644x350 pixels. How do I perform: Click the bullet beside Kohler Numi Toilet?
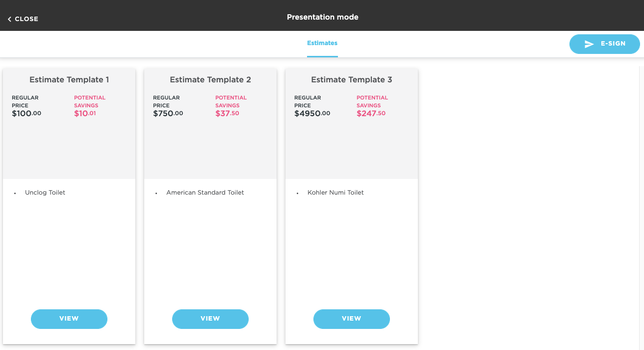[298, 194]
